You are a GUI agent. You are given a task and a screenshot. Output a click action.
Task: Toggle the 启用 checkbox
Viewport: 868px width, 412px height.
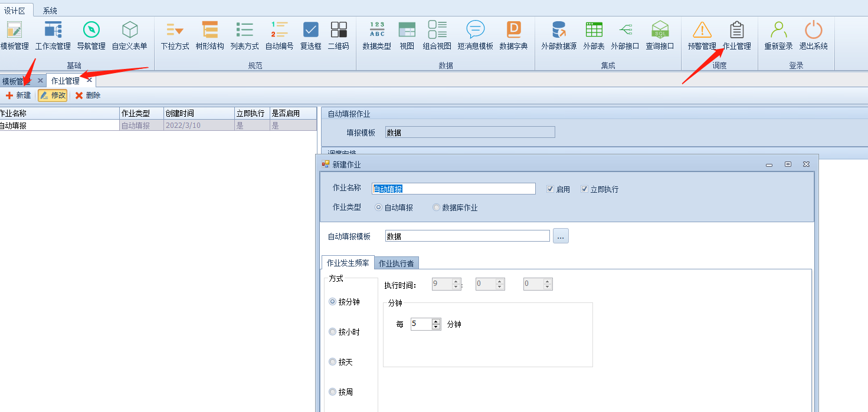pos(551,189)
